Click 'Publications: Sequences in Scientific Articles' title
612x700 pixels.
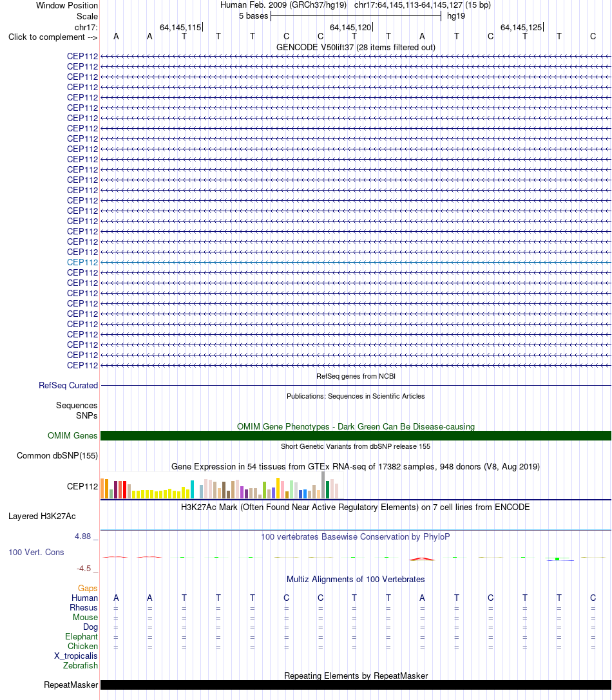point(356,396)
